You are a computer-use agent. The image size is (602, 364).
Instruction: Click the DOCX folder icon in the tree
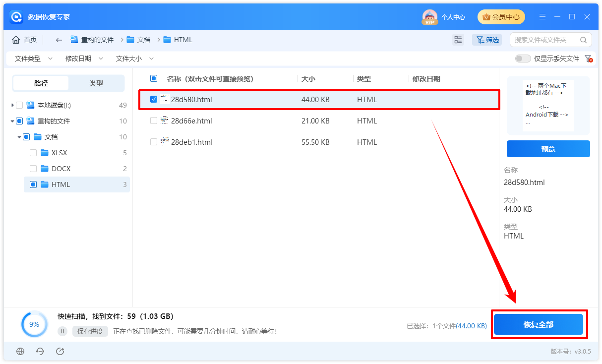coord(45,169)
